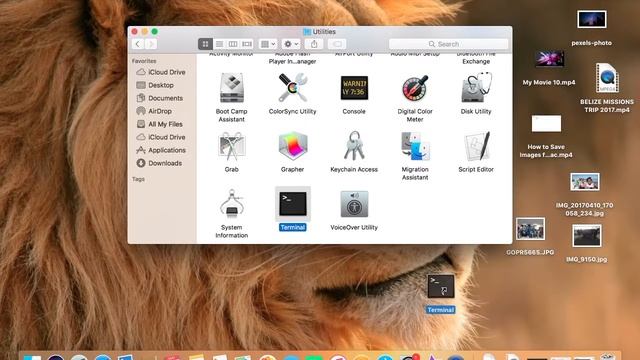Select How to Save Images video file
Image resolution: width=640 pixels, height=360 pixels.
pos(546,124)
